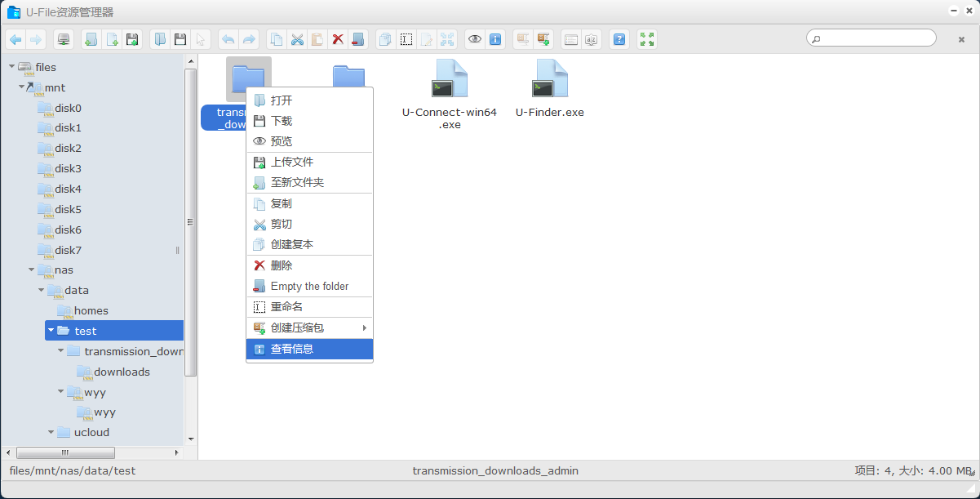Screen dimensions: 980x499
Task: Click the get info toolbar icon
Action: tap(495, 39)
